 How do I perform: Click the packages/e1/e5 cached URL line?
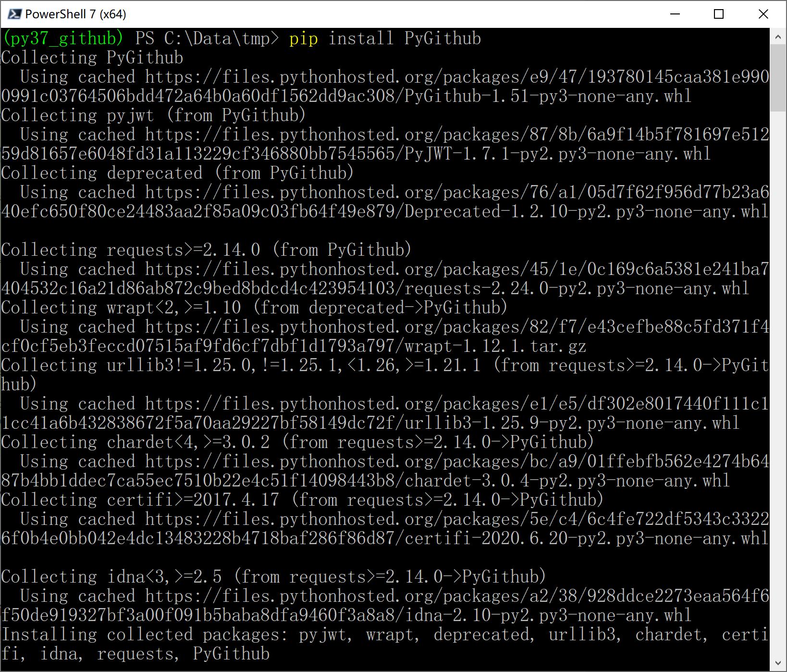[x=394, y=404]
